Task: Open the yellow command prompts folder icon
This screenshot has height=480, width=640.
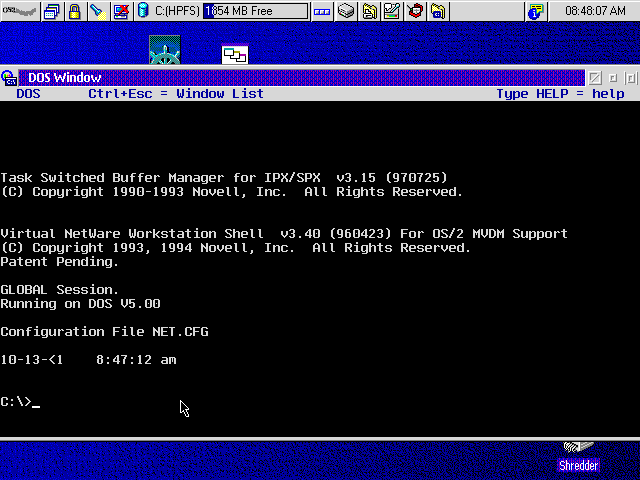Action: coord(438,11)
